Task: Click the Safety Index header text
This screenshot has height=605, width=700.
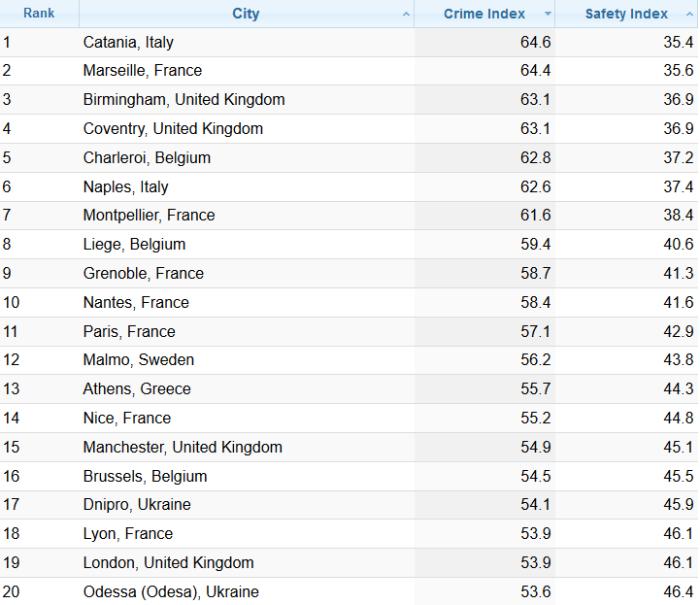Action: (x=626, y=14)
